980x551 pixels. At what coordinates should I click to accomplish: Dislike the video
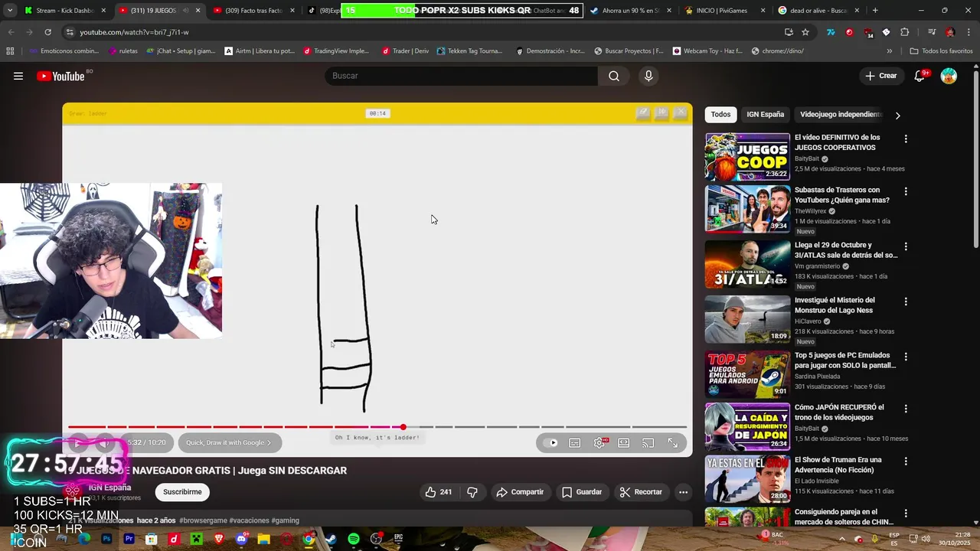(x=472, y=492)
